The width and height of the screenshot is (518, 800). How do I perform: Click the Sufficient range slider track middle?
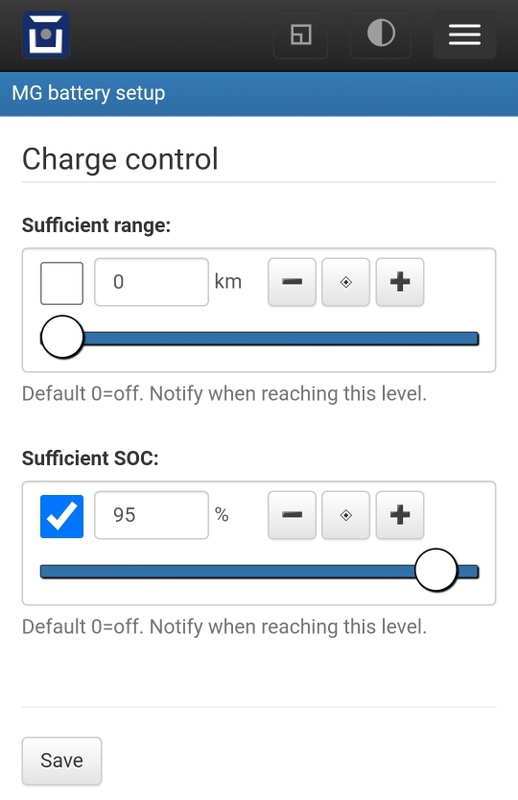click(259, 339)
